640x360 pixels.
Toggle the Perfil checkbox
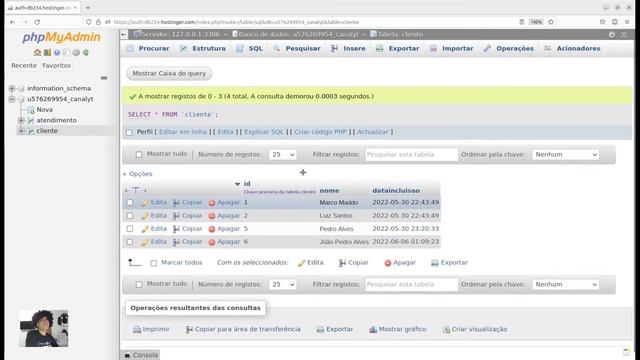(x=129, y=132)
